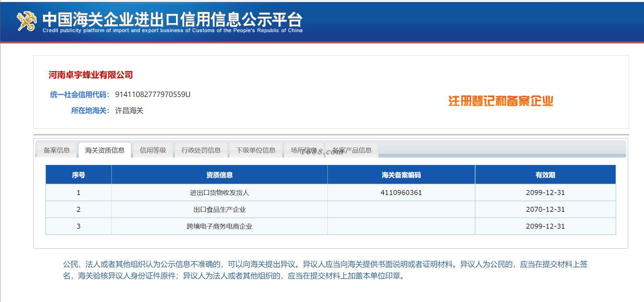
Task: Select the 进出口货物收发货人 cell
Action: click(219, 192)
